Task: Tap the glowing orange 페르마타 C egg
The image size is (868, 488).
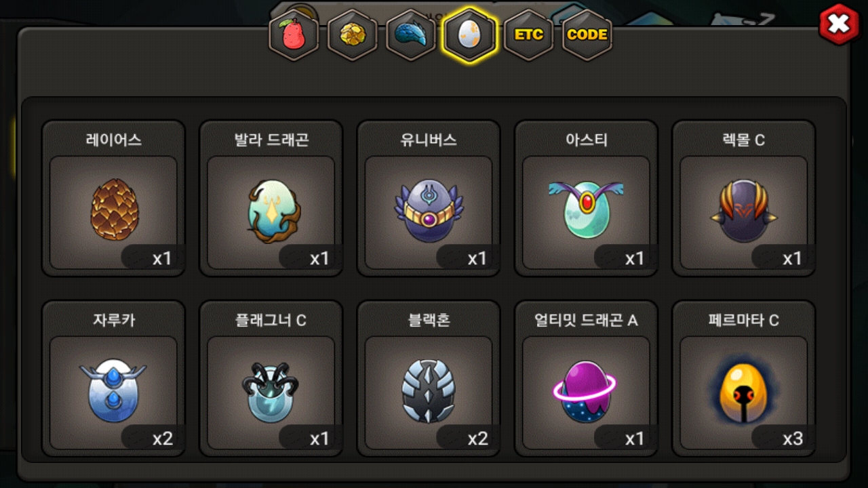Action: coord(743,391)
